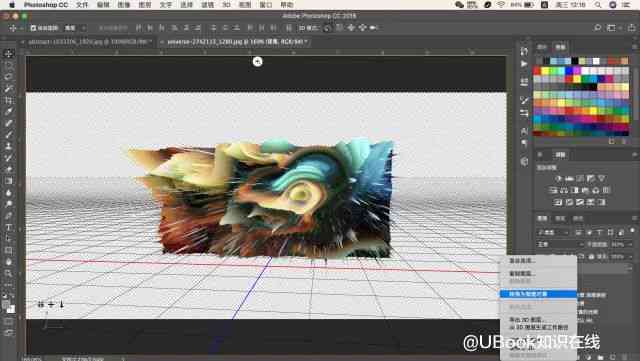Click the macOS Spotlight search icon
The image size is (640, 361).
(598, 5)
